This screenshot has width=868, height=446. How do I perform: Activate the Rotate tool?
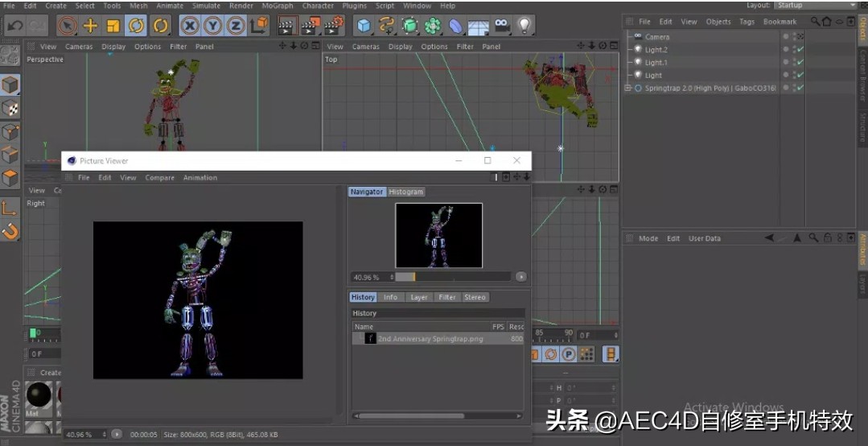pos(137,26)
